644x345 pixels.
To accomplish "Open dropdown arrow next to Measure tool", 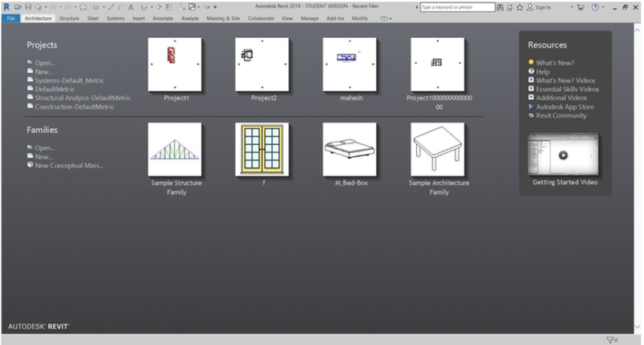I will 104,7.
